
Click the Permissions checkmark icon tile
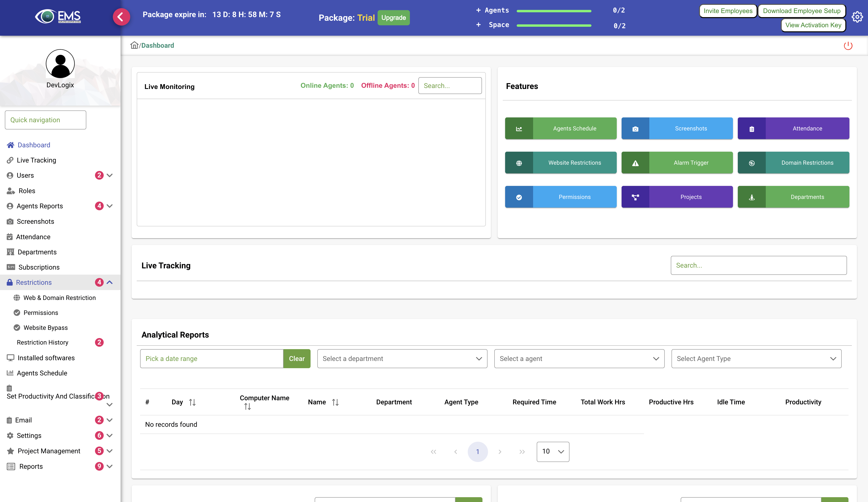pos(519,197)
